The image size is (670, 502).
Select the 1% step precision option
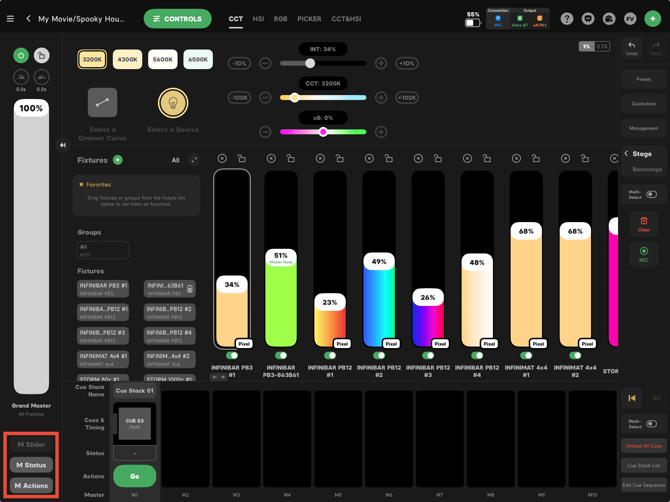[x=586, y=46]
